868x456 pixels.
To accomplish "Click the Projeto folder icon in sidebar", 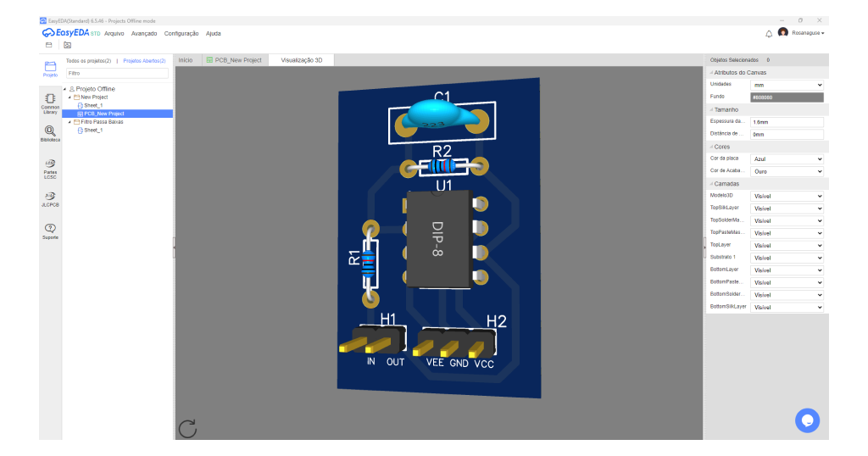I will 50,70.
